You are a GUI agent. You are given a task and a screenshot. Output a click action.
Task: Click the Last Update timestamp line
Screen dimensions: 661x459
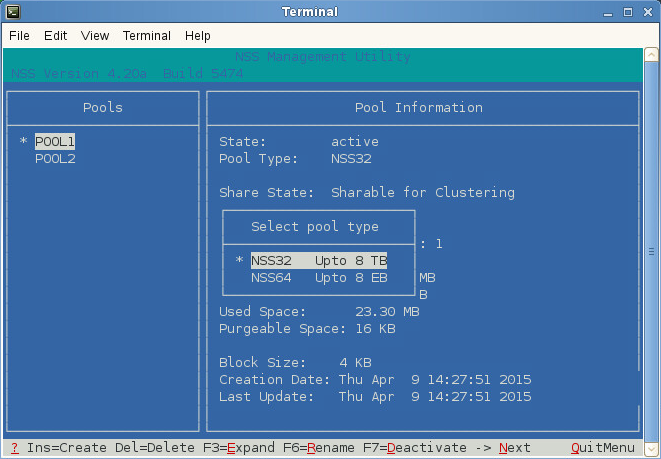pos(375,397)
